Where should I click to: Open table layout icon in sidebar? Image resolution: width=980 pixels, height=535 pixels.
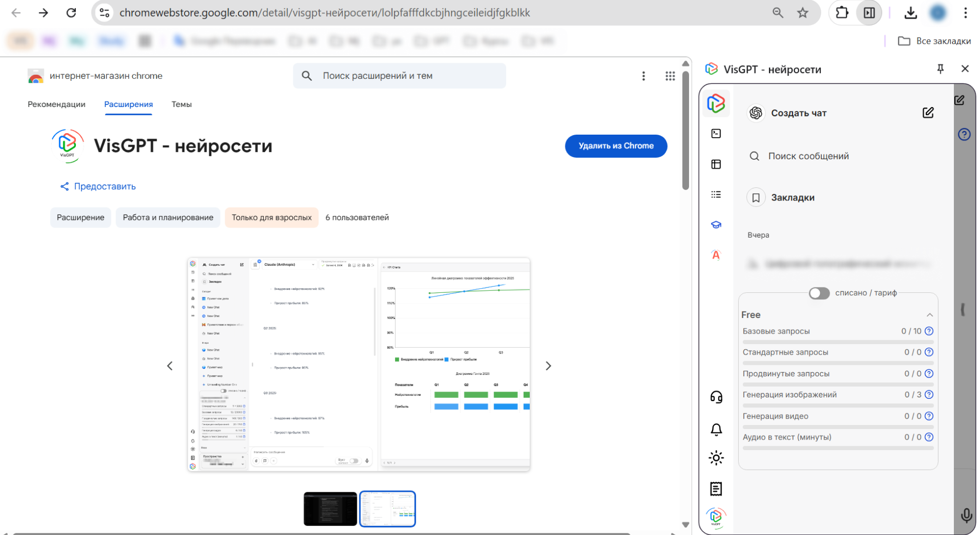[x=716, y=164]
